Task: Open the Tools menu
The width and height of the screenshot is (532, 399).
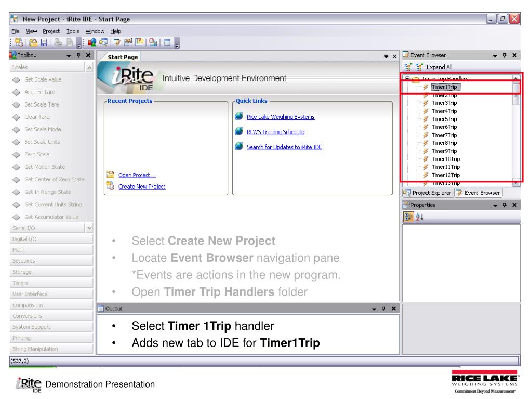Action: 73,31
